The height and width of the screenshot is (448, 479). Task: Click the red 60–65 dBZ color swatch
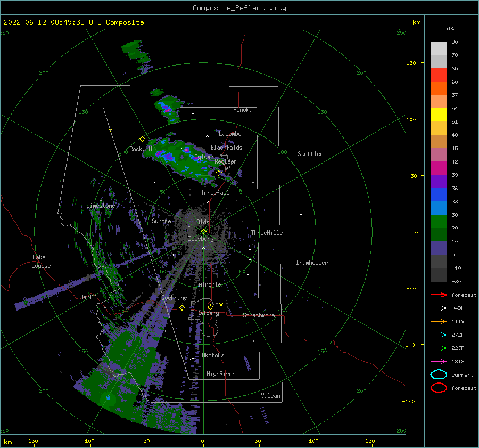pos(439,75)
